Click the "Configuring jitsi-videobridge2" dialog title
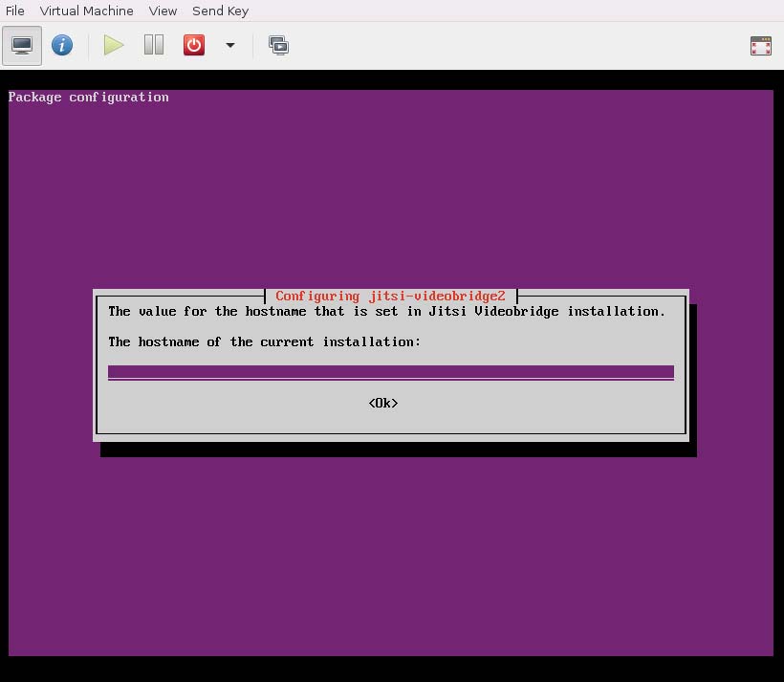Viewport: 784px width, 682px height. pos(390,297)
